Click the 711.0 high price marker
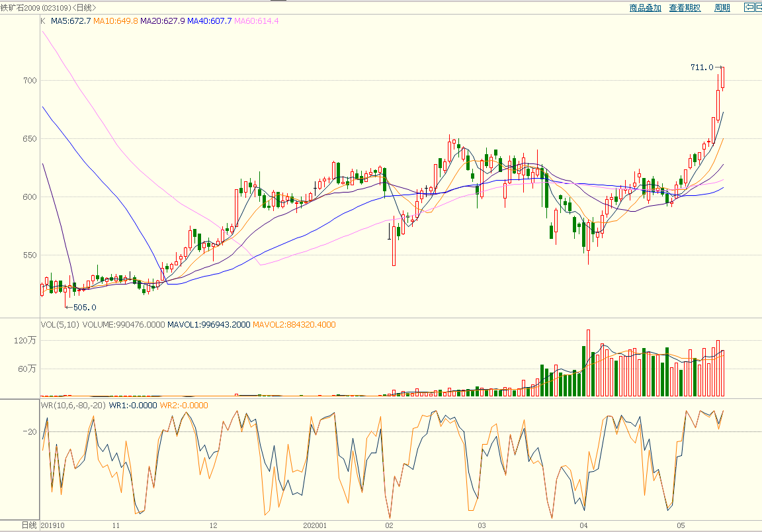 pyautogui.click(x=702, y=67)
